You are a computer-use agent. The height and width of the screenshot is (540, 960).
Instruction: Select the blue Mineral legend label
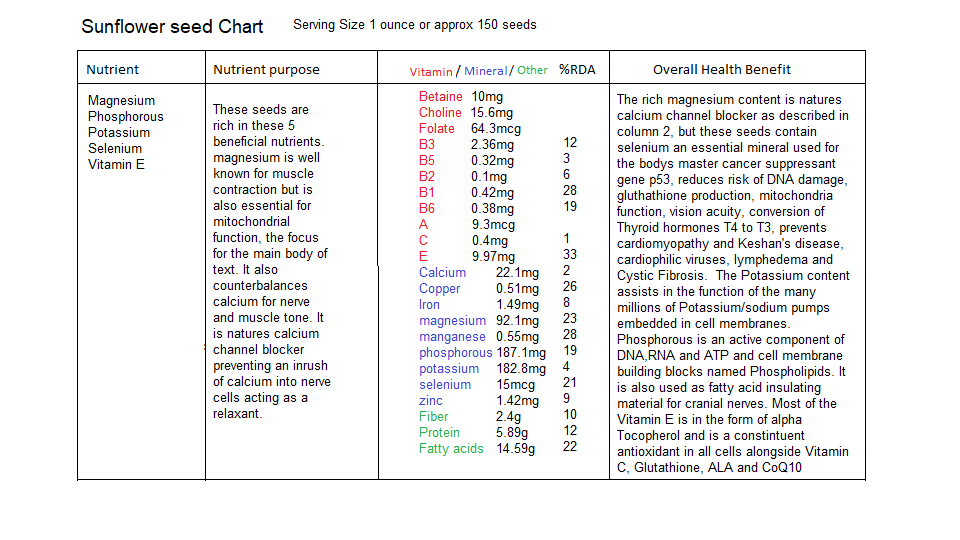tap(486, 71)
